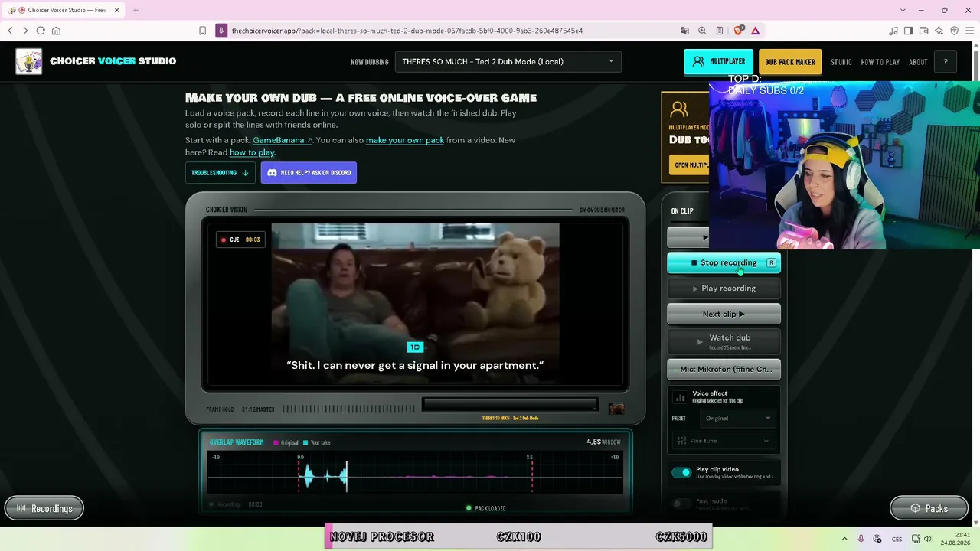This screenshot has height=551, width=980.
Task: Open the Brave Wallet icon
Action: pos(924,31)
